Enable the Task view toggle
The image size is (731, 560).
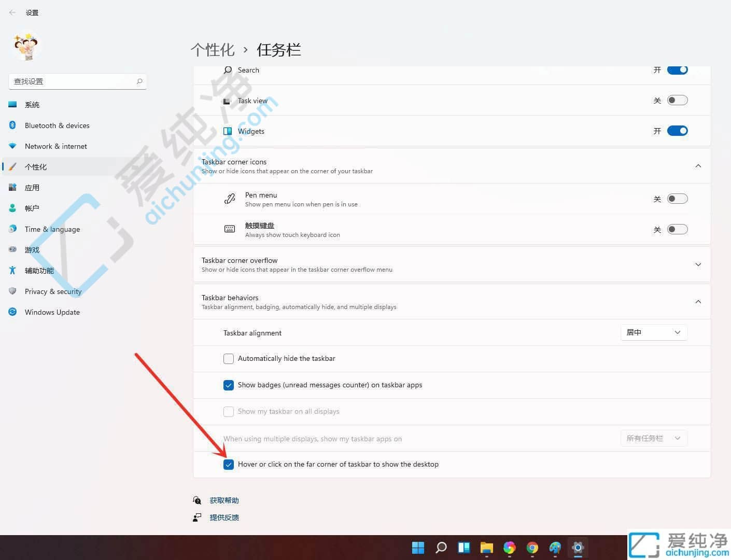tap(677, 100)
